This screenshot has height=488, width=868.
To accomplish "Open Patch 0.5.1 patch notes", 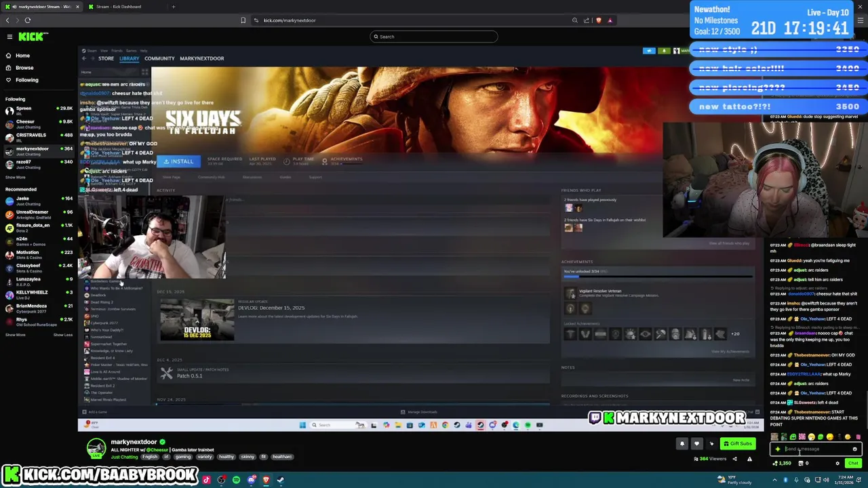I will coord(190,376).
